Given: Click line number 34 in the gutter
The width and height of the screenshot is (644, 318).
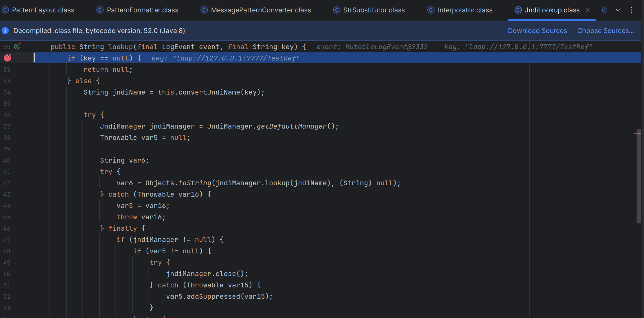Looking at the screenshot, I should pyautogui.click(x=7, y=92).
